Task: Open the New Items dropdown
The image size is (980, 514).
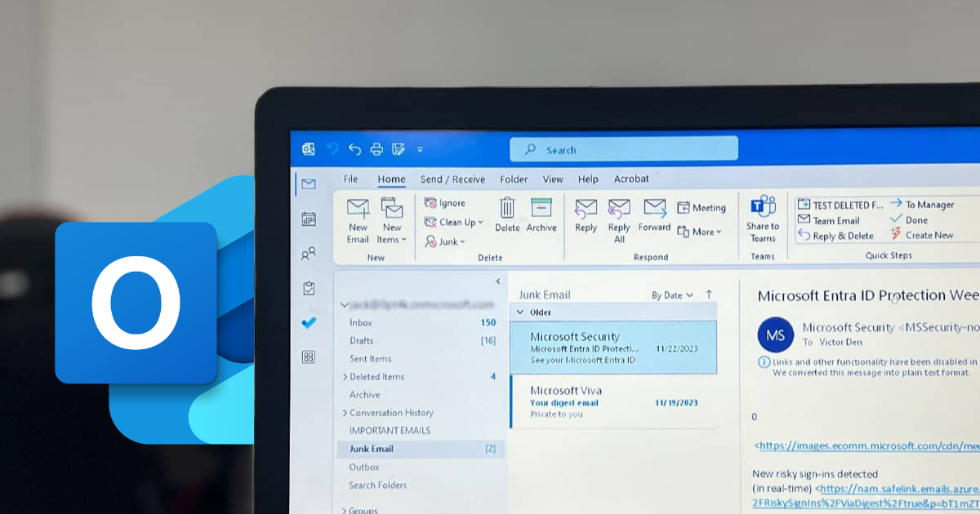Action: coord(392,220)
